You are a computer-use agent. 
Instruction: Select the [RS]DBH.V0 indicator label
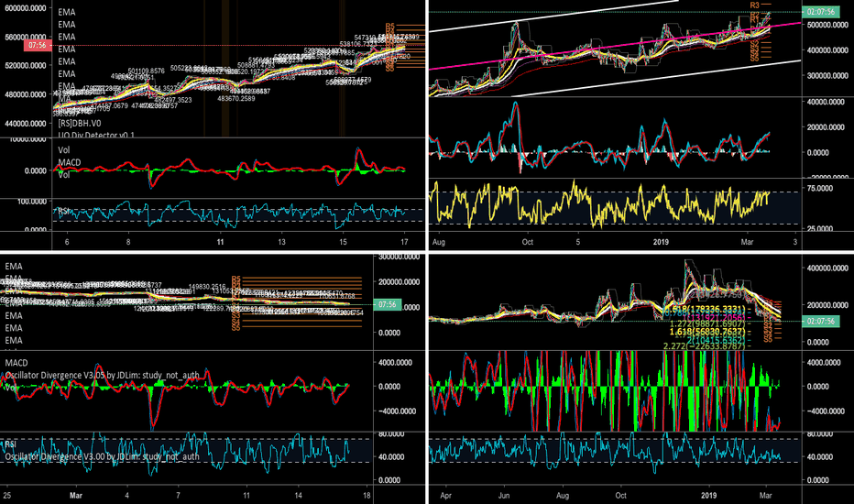click(79, 124)
